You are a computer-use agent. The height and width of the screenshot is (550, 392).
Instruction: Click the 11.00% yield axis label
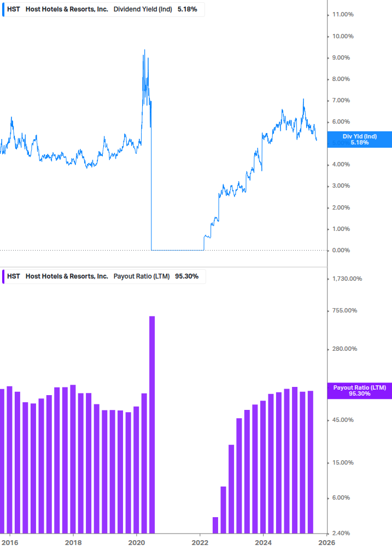tap(343, 14)
